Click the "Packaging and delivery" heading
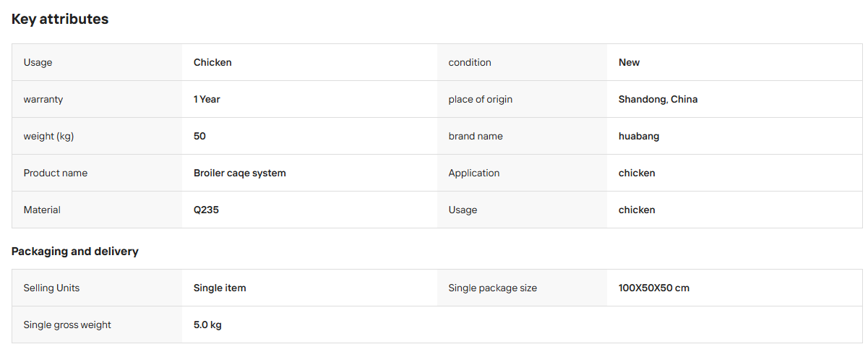The height and width of the screenshot is (352, 868). click(75, 252)
